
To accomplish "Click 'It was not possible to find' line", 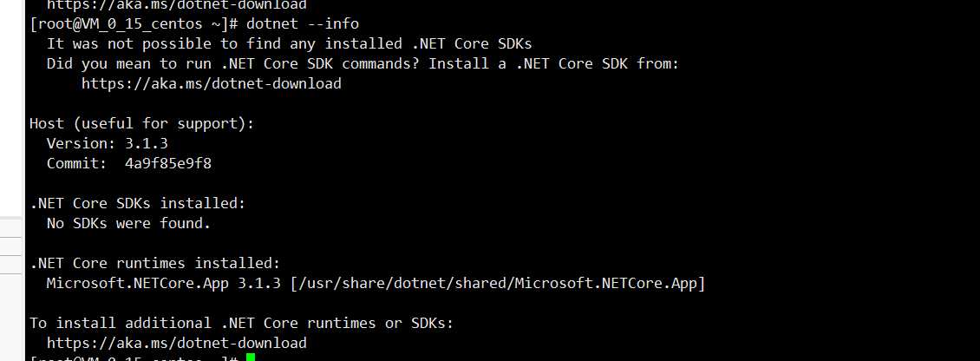I will pos(290,43).
